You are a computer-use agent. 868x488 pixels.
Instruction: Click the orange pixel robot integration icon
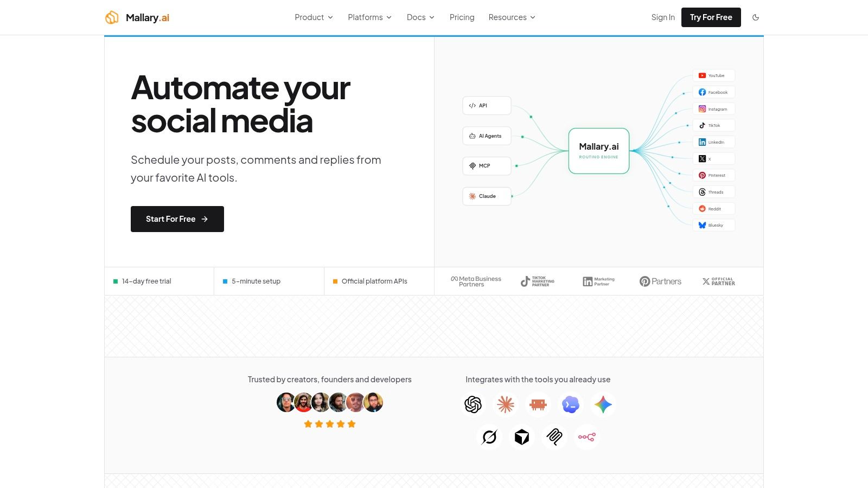click(x=538, y=404)
